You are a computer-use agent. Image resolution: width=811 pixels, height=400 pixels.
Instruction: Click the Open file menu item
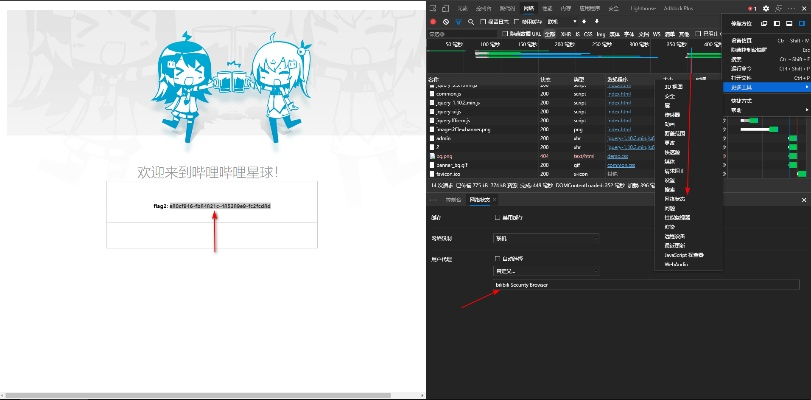[x=767, y=78]
